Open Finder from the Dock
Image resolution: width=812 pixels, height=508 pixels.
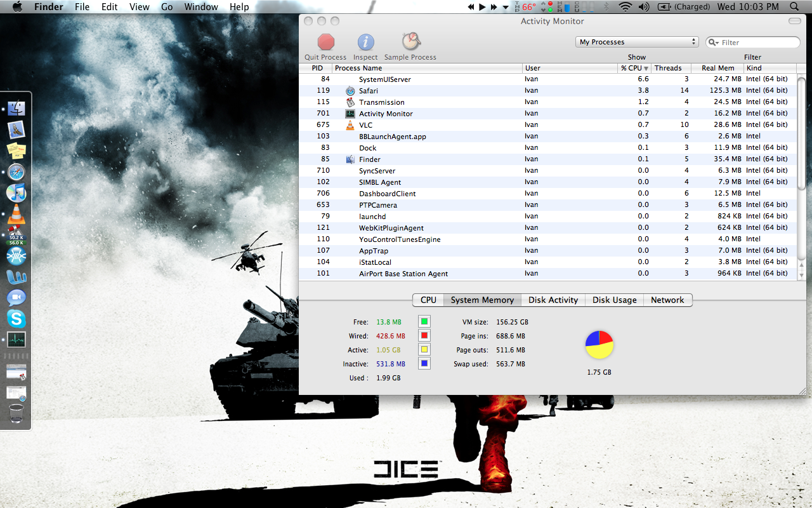16,109
